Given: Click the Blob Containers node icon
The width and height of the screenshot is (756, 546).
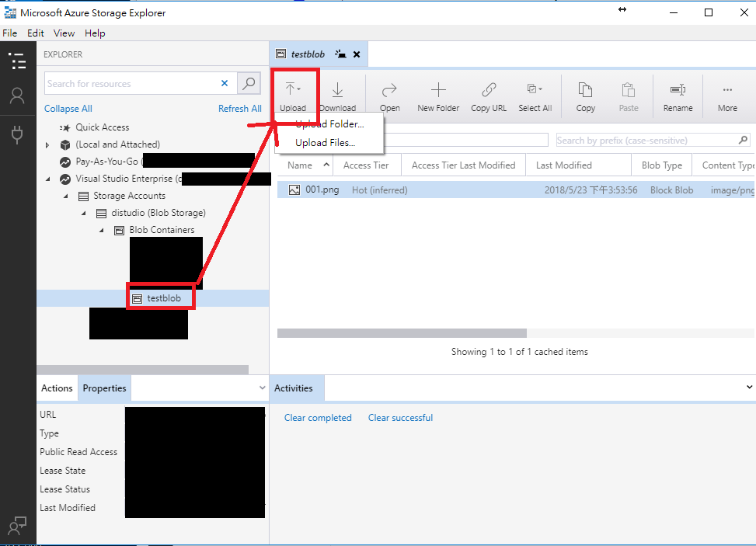Looking at the screenshot, I should click(x=119, y=231).
